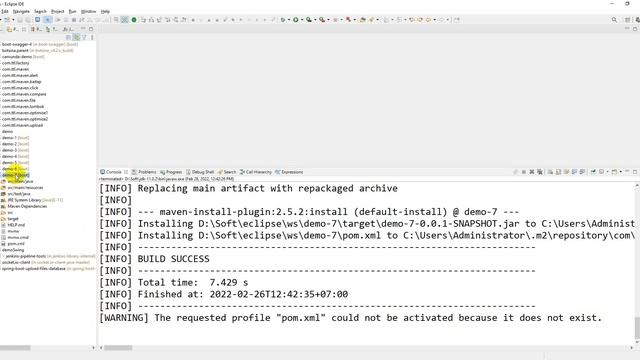The height and width of the screenshot is (360, 640).
Task: Open the Help menu
Action: point(105,11)
